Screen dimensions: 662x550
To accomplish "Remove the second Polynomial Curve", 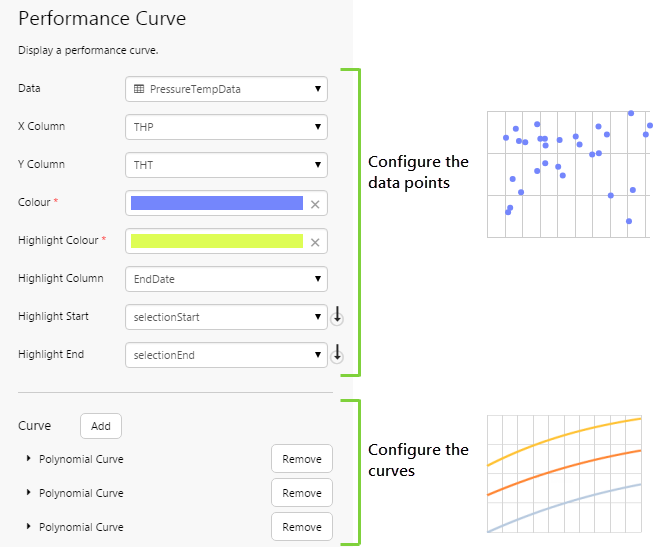I will [x=301, y=493].
